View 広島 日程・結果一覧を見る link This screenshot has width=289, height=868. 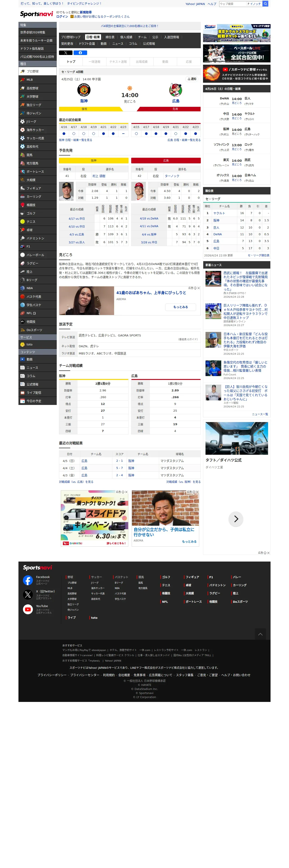[x=184, y=140]
